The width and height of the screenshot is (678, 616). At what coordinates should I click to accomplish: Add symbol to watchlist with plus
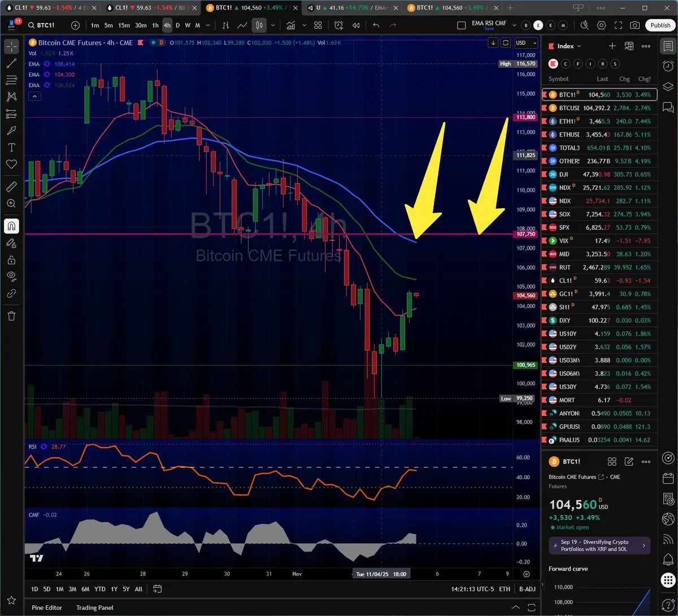pyautogui.click(x=612, y=46)
